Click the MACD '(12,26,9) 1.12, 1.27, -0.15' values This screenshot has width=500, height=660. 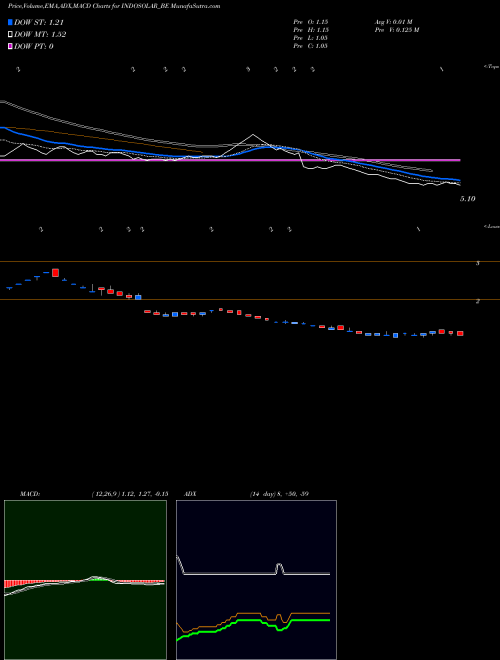point(130,494)
